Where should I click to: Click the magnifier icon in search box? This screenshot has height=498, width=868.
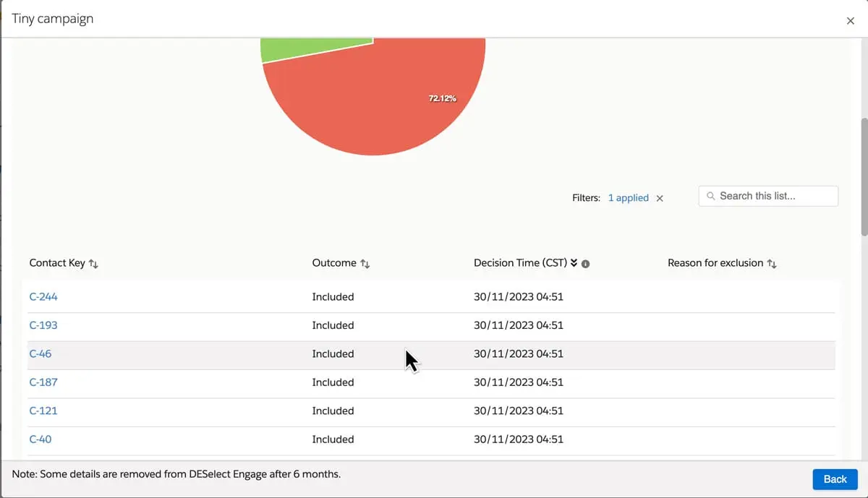pyautogui.click(x=711, y=196)
